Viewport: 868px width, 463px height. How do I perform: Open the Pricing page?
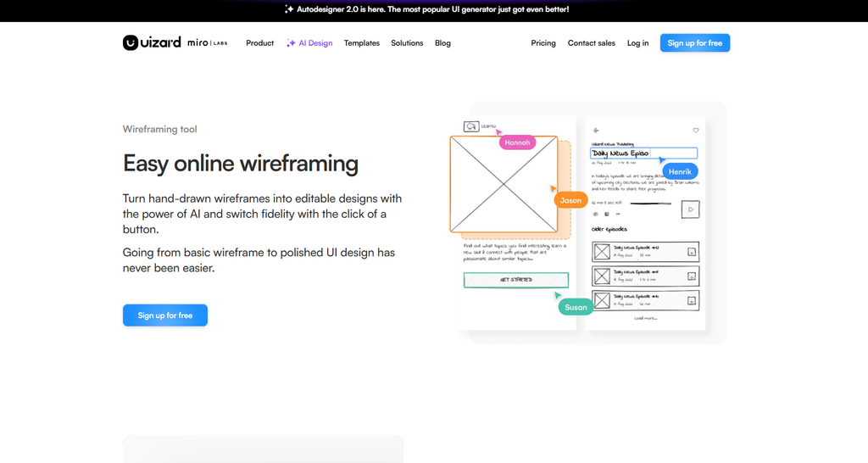pyautogui.click(x=543, y=43)
